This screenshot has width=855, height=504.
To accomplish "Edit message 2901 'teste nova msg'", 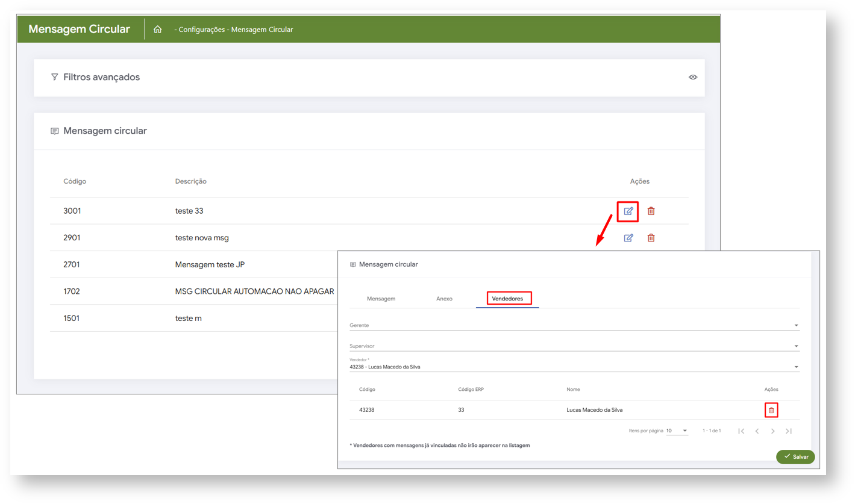I will [628, 238].
